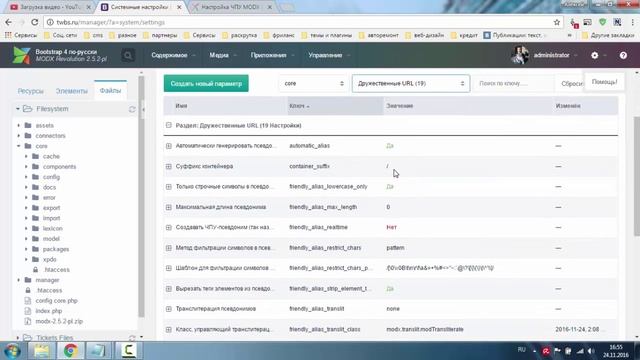Expand the manager folder in tree
This screenshot has height=360, width=640.
point(18,280)
